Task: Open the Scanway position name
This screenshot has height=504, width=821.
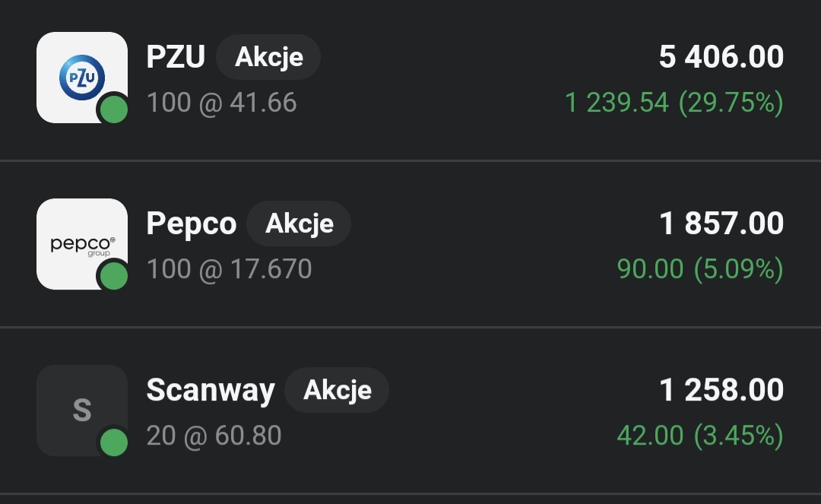Action: tap(210, 390)
